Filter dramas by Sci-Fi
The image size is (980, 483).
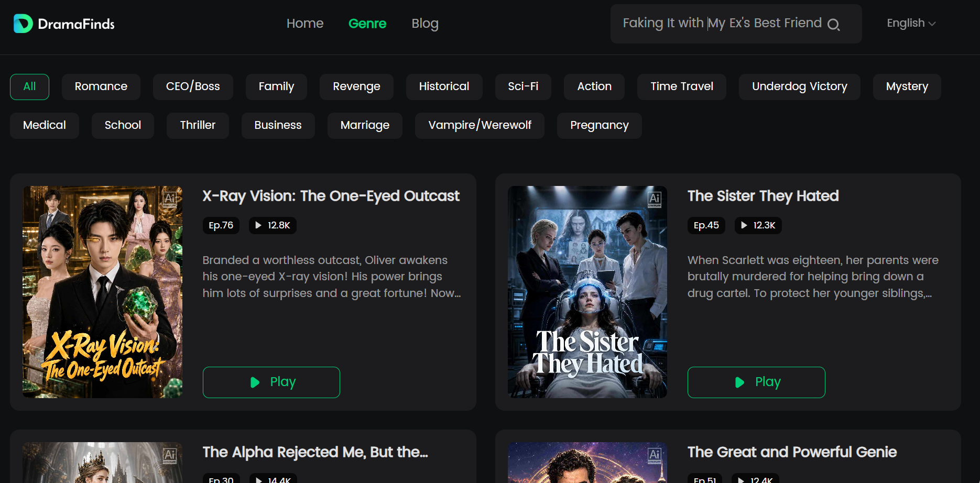[523, 87]
